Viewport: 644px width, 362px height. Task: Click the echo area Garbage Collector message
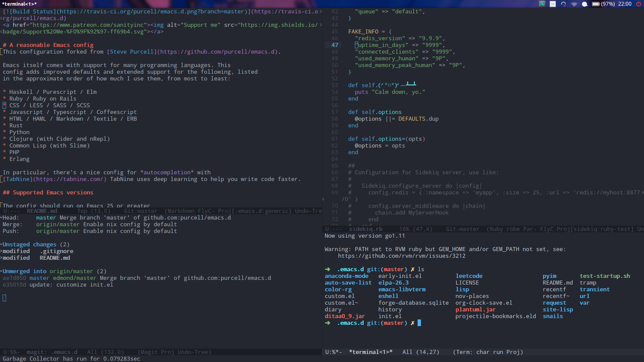71,359
